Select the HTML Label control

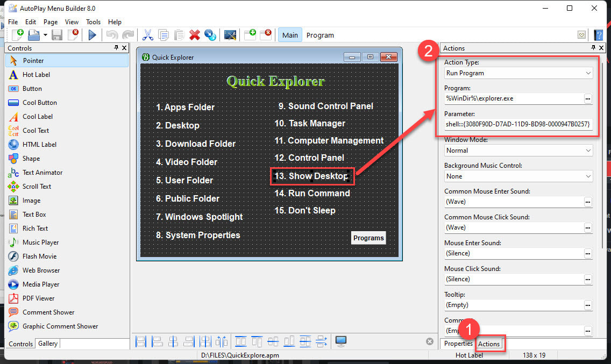pos(67,144)
